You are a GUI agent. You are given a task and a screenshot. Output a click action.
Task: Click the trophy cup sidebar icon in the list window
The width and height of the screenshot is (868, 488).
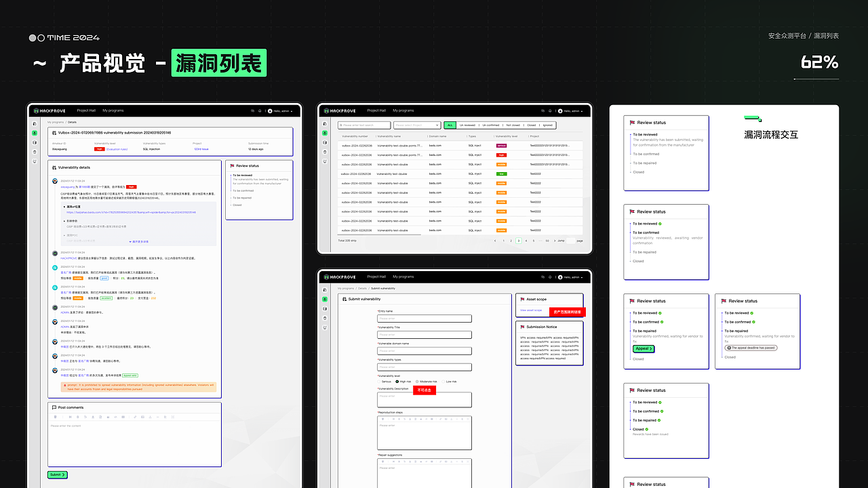click(x=325, y=161)
